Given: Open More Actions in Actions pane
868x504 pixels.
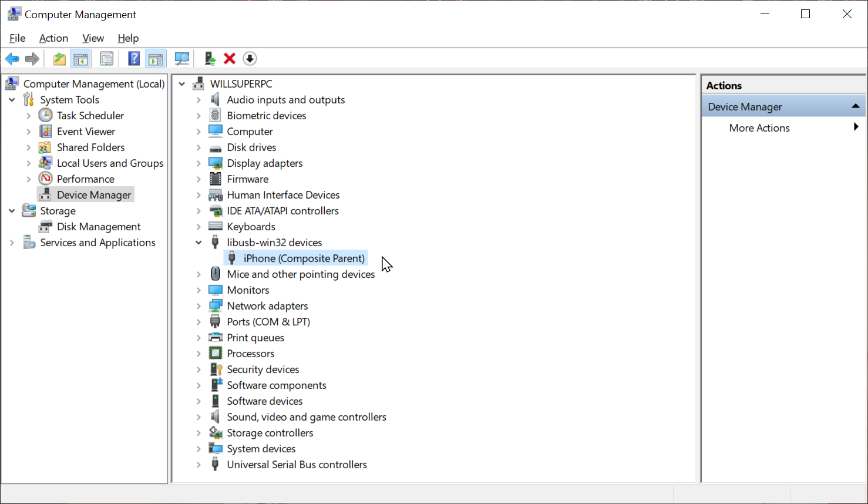Looking at the screenshot, I should (x=759, y=128).
